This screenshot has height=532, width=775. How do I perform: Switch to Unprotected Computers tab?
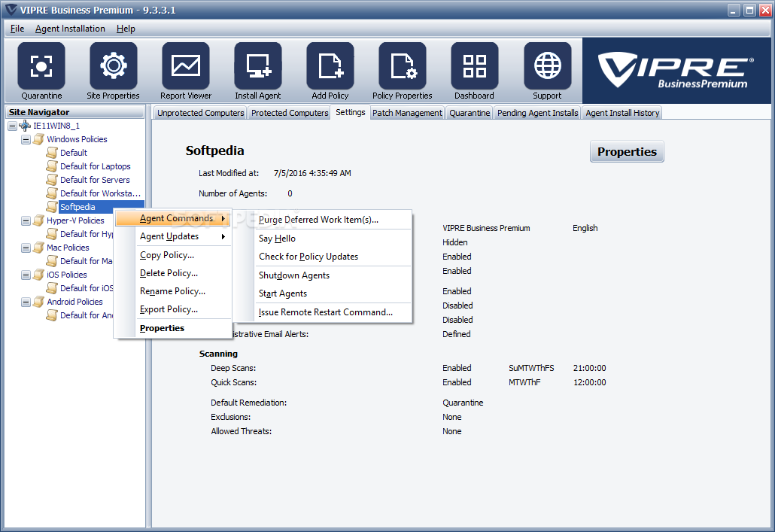pyautogui.click(x=200, y=113)
